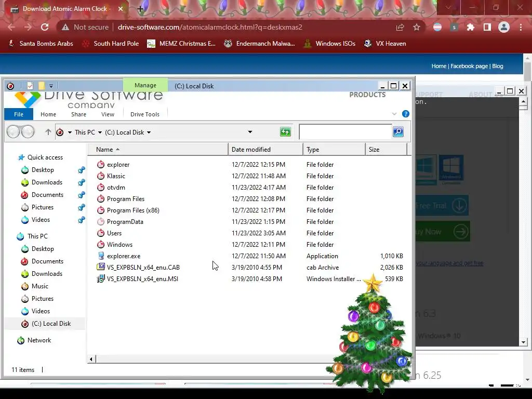Expand the (C:) Local Disk breadcrumb dropdown
The width and height of the screenshot is (532, 399).
pyautogui.click(x=149, y=132)
